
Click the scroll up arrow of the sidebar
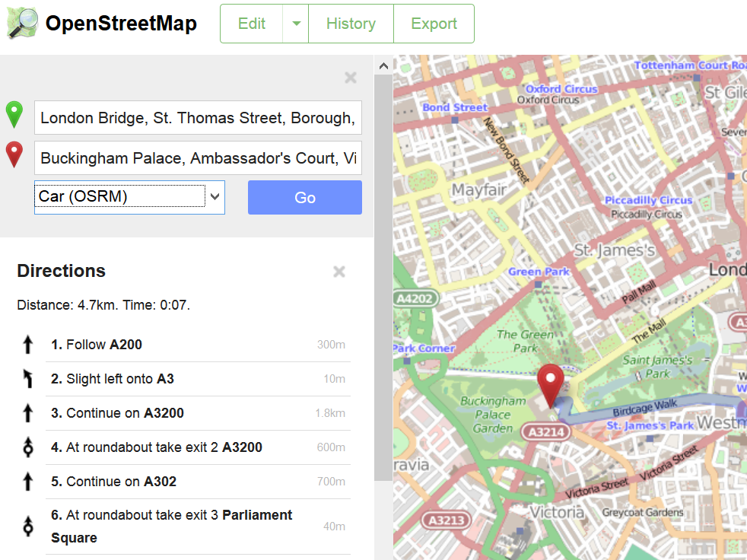click(383, 66)
